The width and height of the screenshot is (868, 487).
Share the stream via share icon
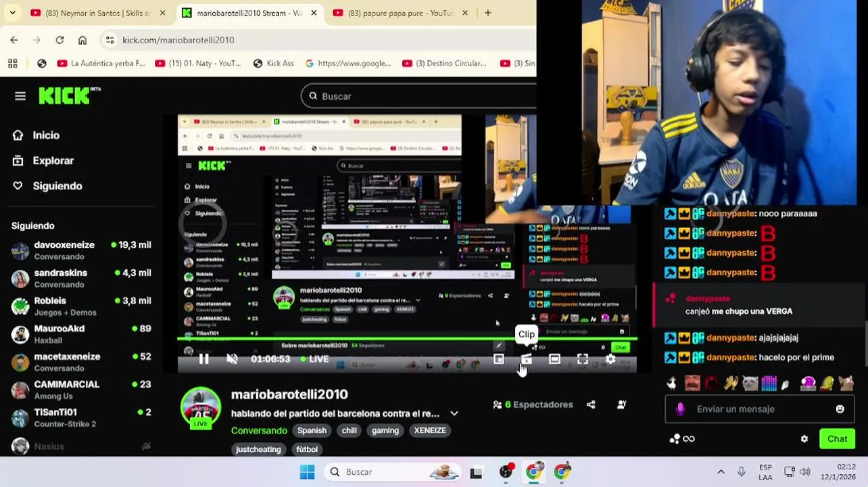pos(592,404)
